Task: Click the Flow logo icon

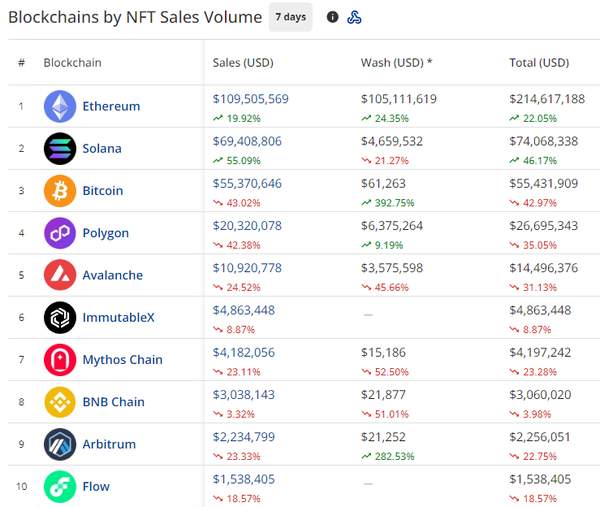Action: coord(60,486)
